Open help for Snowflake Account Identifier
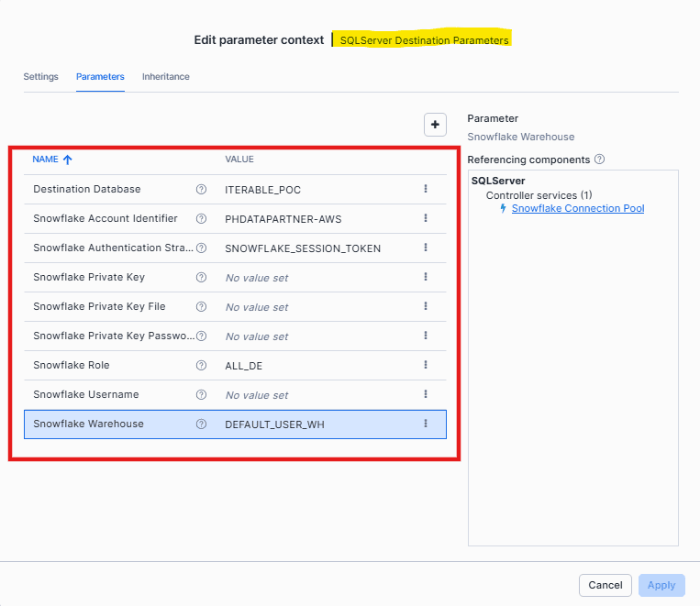Screen dimensions: 700x606 pyautogui.click(x=201, y=219)
